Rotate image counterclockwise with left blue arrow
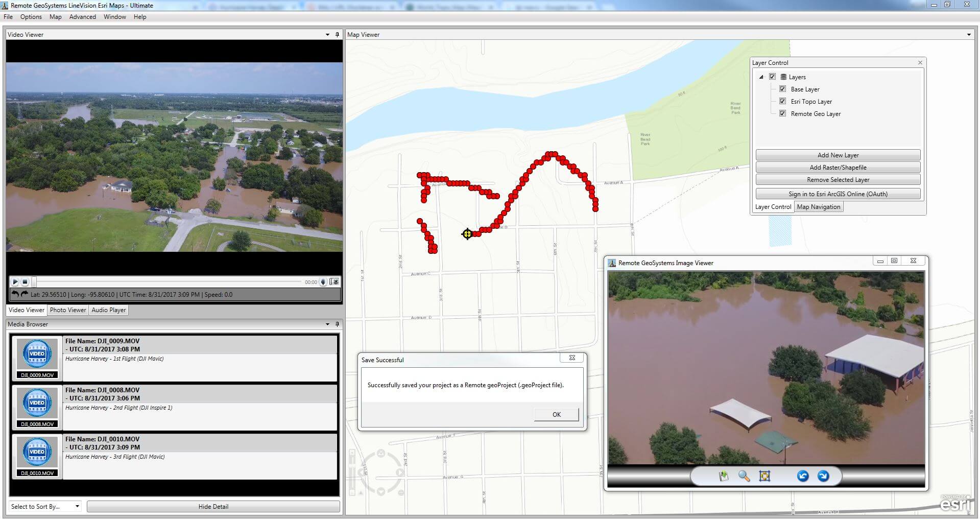Image resolution: width=980 pixels, height=521 pixels. tap(803, 476)
